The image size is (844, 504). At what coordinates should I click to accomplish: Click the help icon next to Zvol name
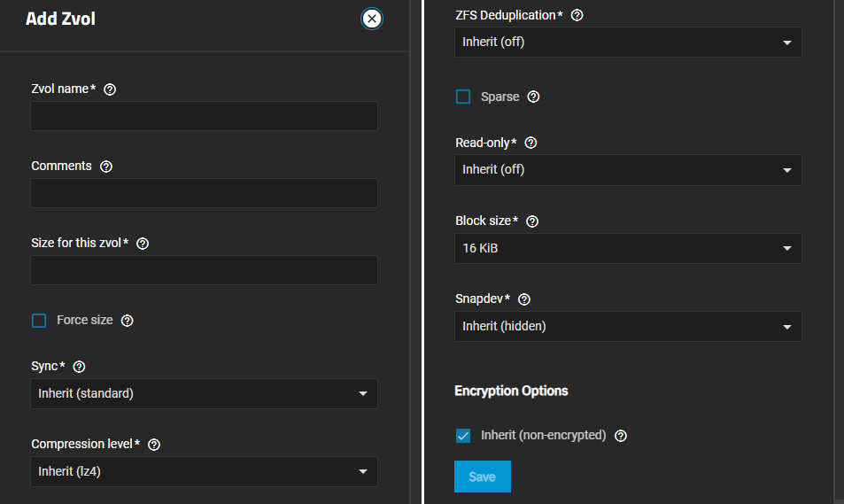click(x=111, y=89)
